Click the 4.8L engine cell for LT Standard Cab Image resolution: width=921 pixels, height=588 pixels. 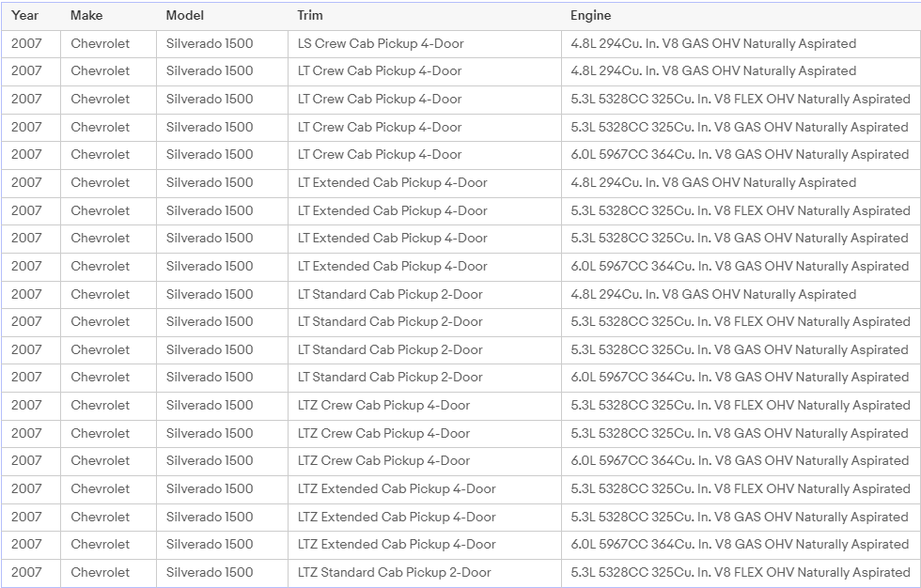[713, 294]
